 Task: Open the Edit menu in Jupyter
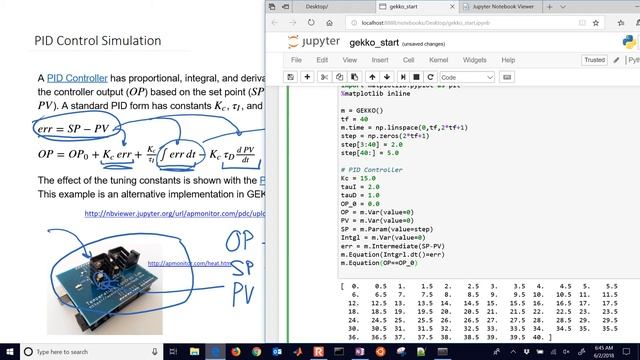click(322, 60)
